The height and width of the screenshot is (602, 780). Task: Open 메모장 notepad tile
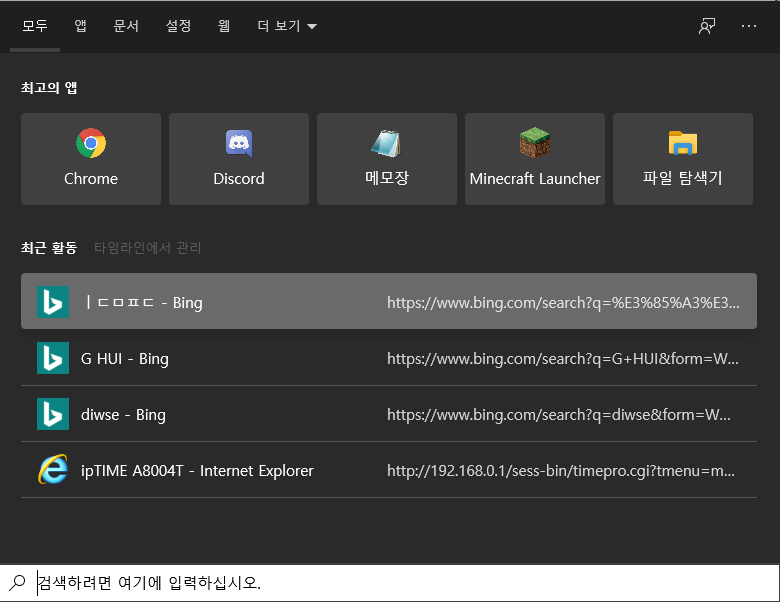pyautogui.click(x=387, y=159)
